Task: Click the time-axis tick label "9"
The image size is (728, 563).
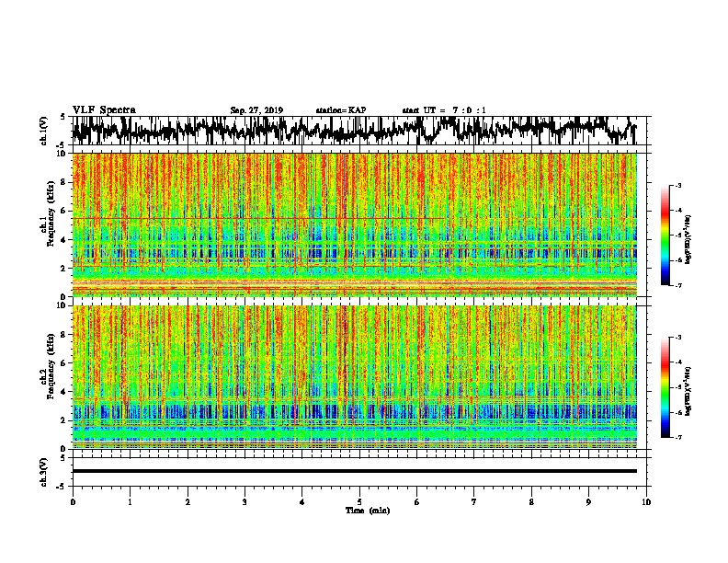Action: [x=588, y=502]
